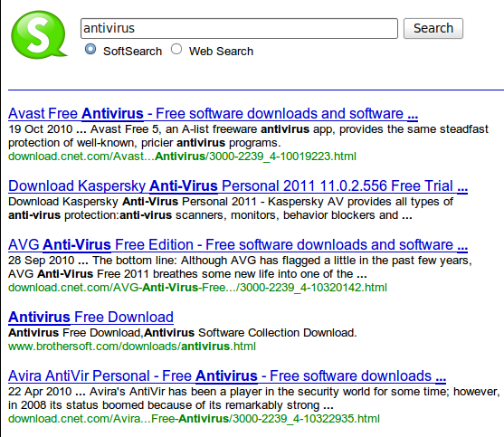Select the Web Search radio button
Viewport: 504px width, 437px height.
[176, 49]
